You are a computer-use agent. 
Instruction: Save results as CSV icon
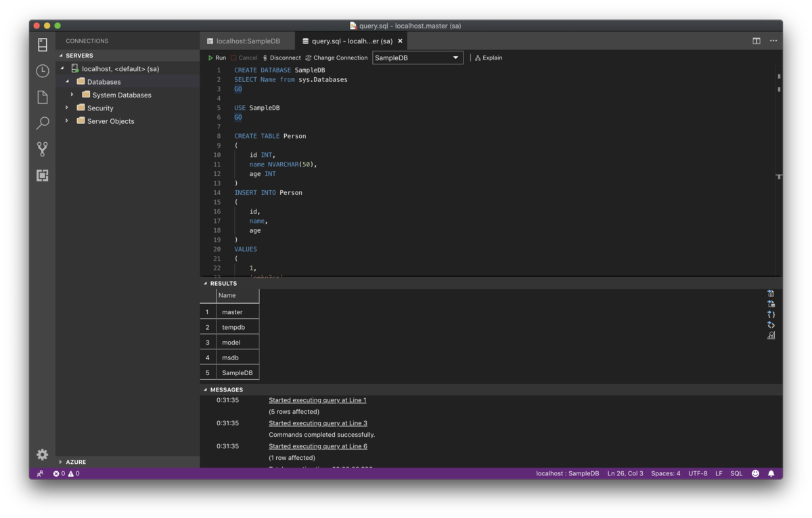(x=771, y=293)
